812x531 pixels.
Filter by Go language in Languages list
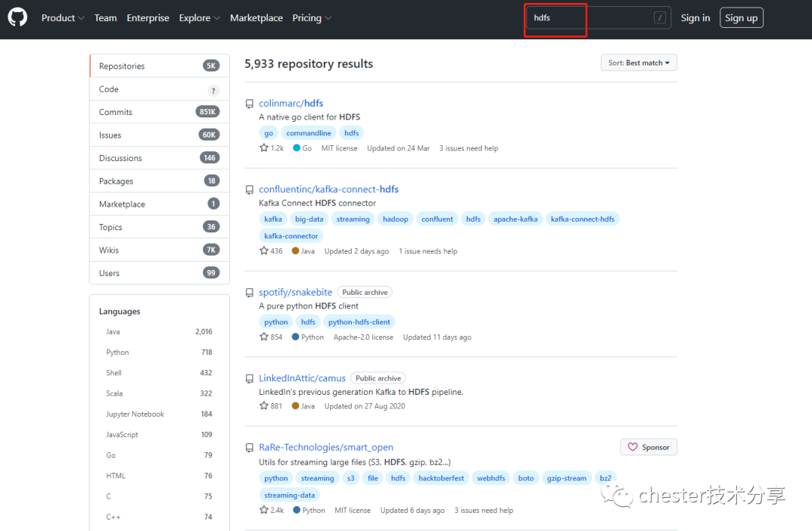point(159,455)
